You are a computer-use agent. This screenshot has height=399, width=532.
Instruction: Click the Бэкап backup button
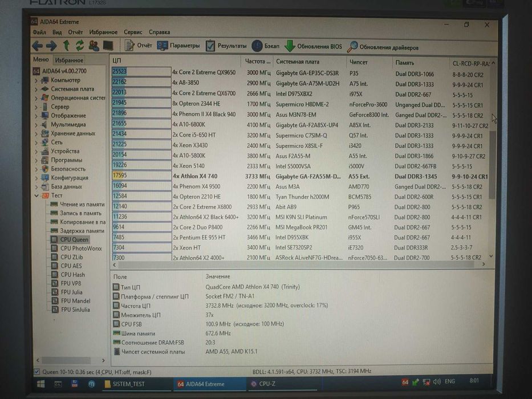[x=266, y=46]
